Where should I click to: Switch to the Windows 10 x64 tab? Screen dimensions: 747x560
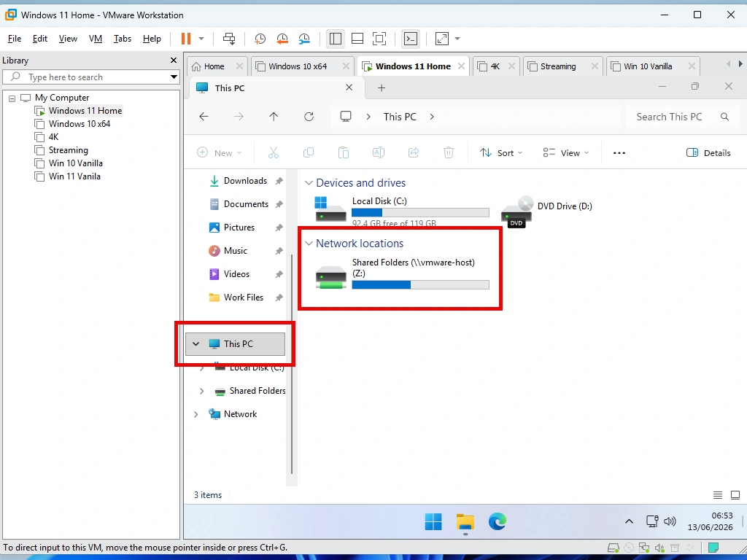(298, 66)
